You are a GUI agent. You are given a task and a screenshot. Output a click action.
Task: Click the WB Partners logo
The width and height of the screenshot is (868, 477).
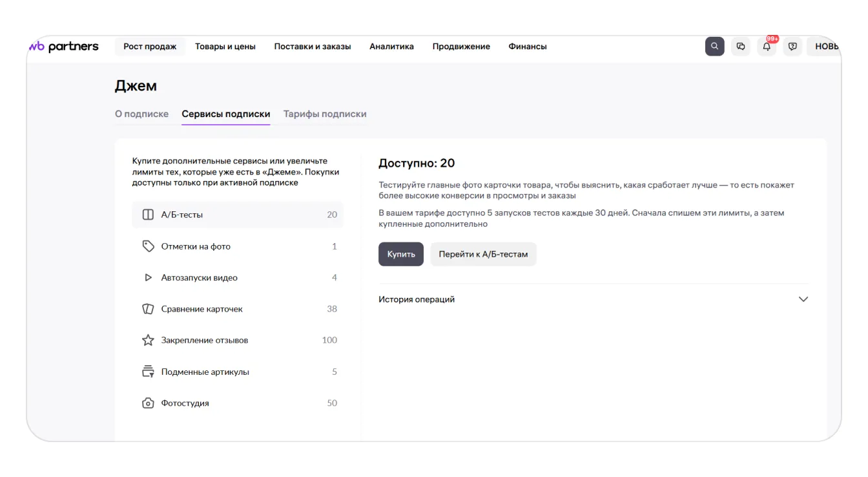pyautogui.click(x=64, y=47)
